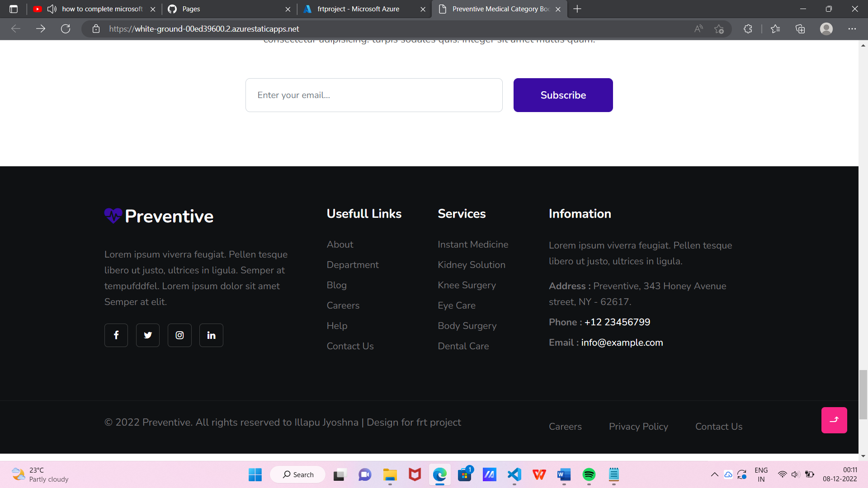Open the browser Extensions icon
Viewport: 868px width, 488px height.
[748, 28]
